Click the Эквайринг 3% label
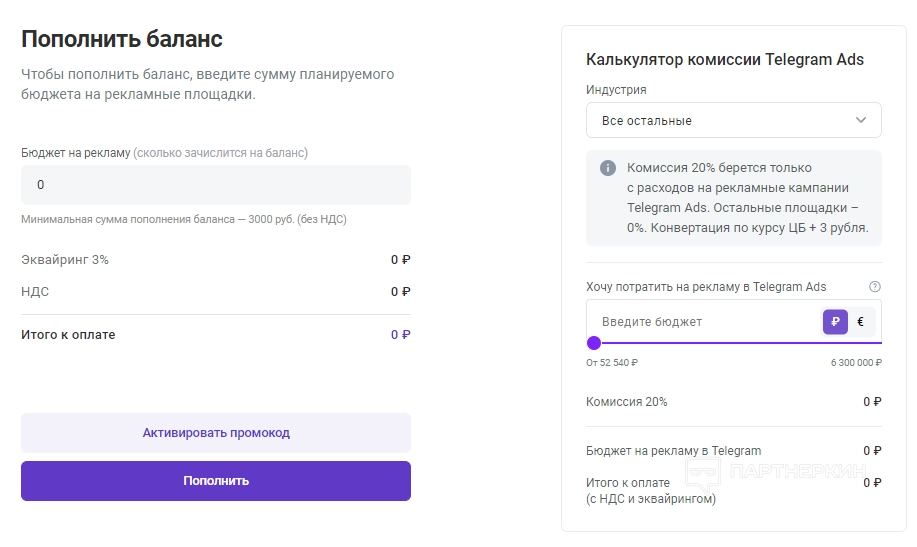917x547 pixels. [x=65, y=260]
